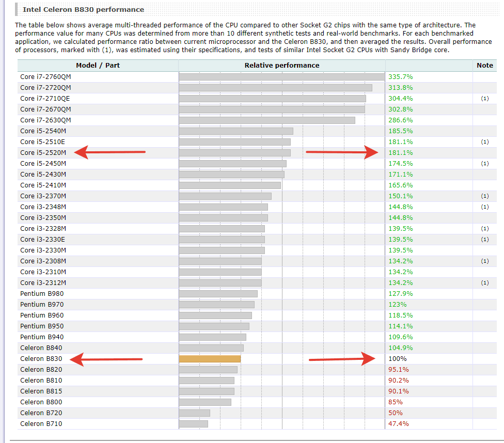Click the Core i7-2630QM model name
Screen dimensions: 504x443
coord(45,120)
